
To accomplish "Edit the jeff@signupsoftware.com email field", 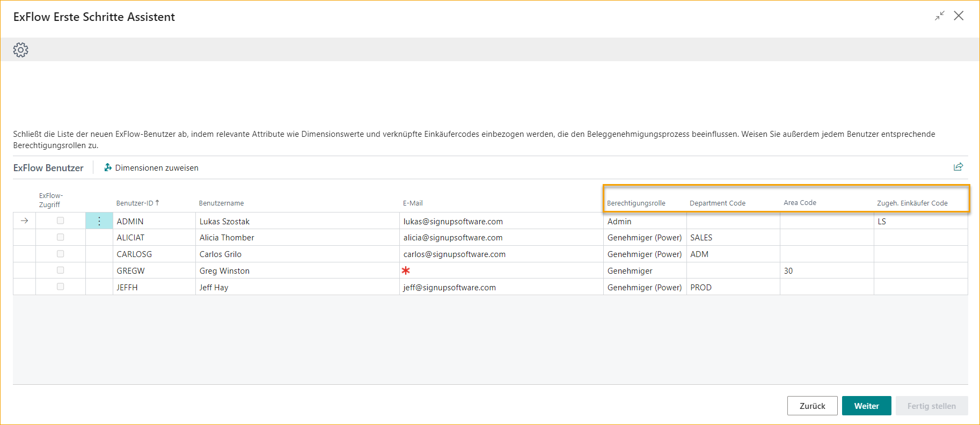I will [501, 288].
